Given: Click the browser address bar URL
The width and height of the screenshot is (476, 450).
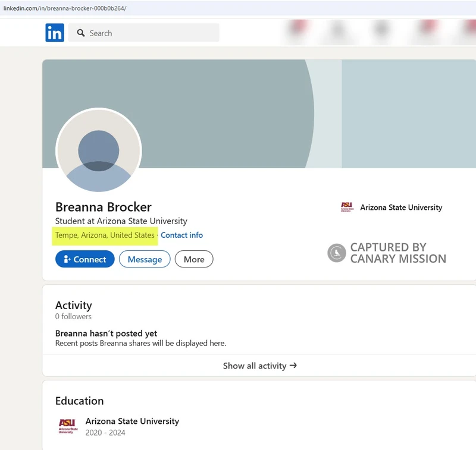Looking at the screenshot, I should pyautogui.click(x=65, y=8).
